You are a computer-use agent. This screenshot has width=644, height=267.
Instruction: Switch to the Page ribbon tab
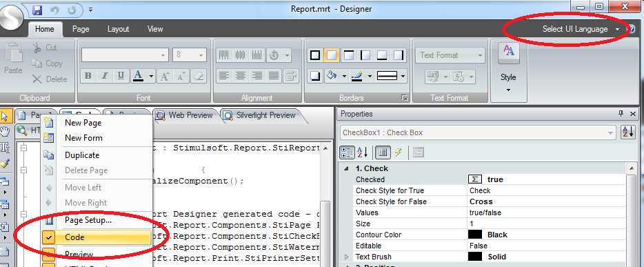click(x=81, y=29)
